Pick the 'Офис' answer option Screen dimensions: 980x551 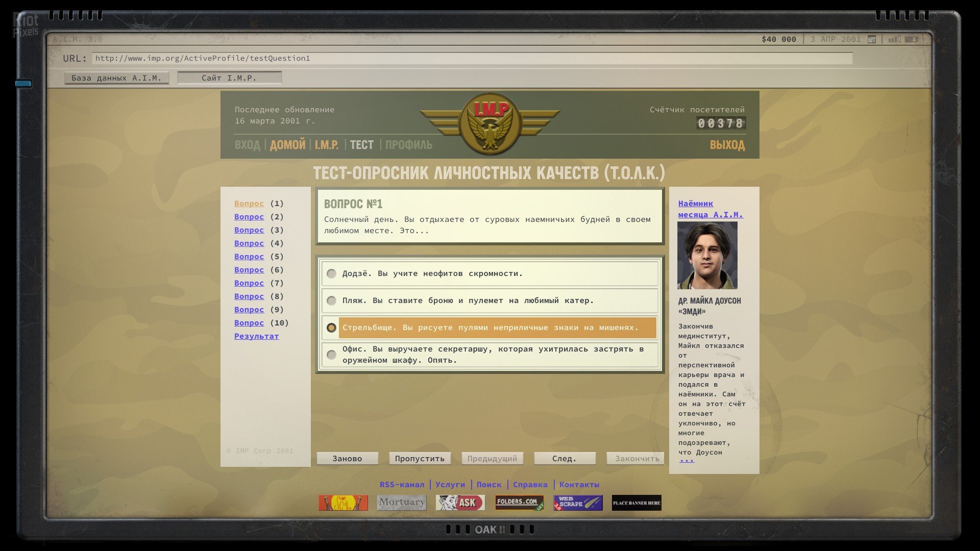pos(331,354)
